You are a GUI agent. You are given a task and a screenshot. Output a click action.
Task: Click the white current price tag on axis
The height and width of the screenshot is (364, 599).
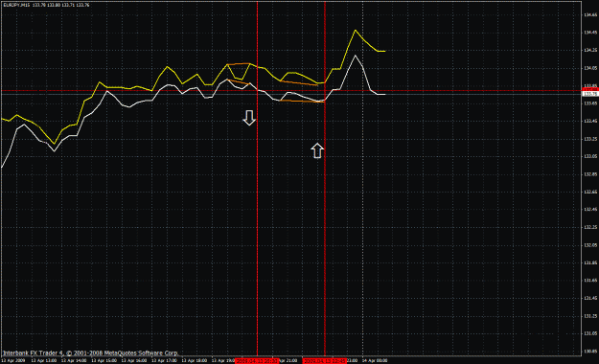pyautogui.click(x=589, y=94)
